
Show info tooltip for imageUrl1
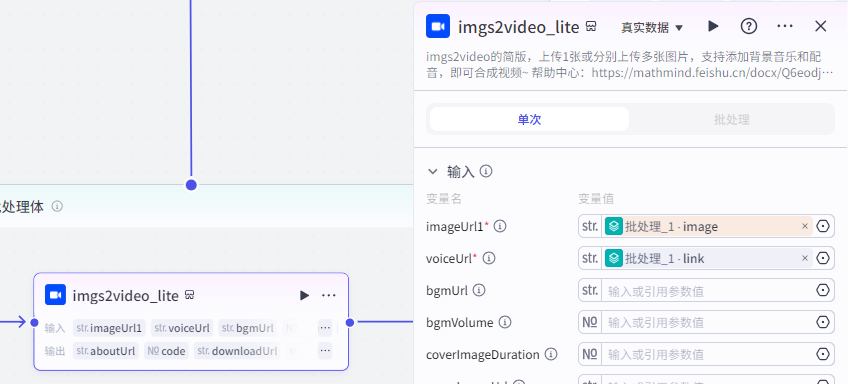click(x=500, y=227)
